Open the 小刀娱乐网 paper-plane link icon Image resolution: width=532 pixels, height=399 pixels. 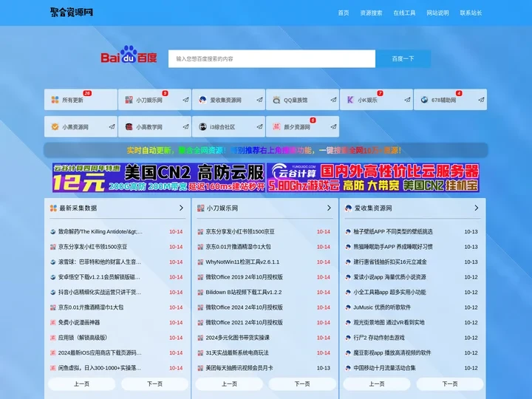185,100
